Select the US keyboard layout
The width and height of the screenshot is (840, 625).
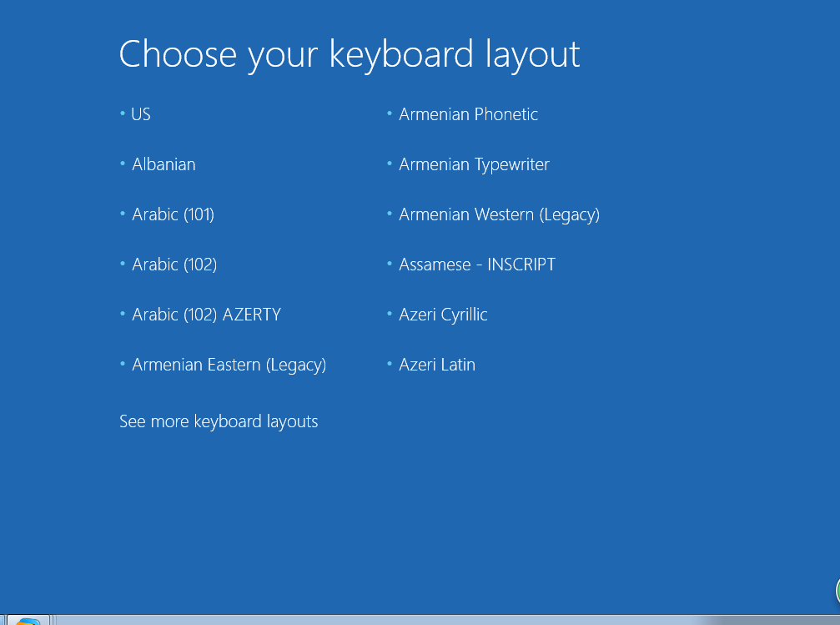141,114
